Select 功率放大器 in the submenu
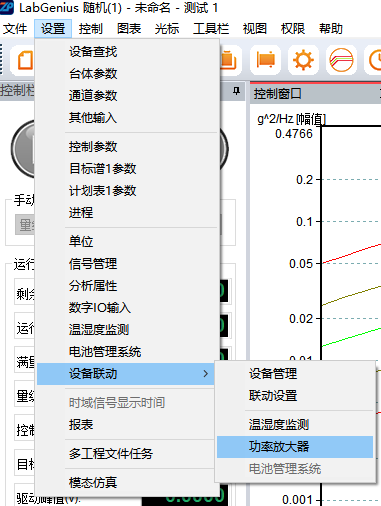Screen dimensions: 381x506 295,447
